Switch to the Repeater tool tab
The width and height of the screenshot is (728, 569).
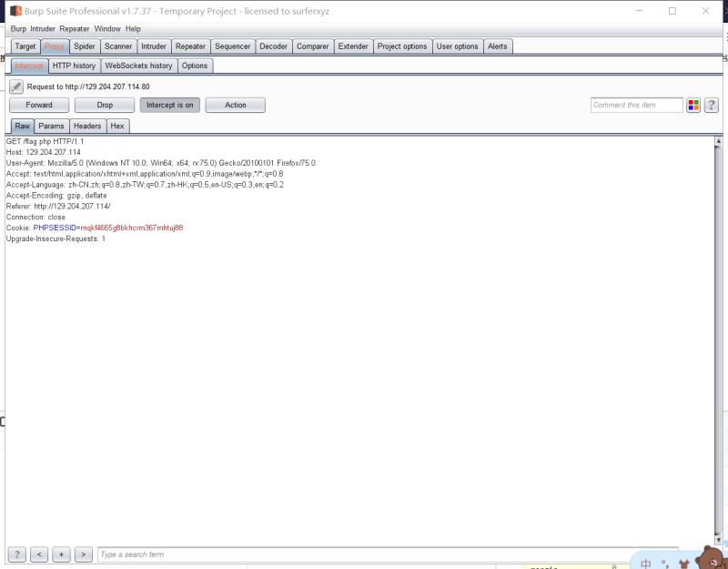coord(190,46)
